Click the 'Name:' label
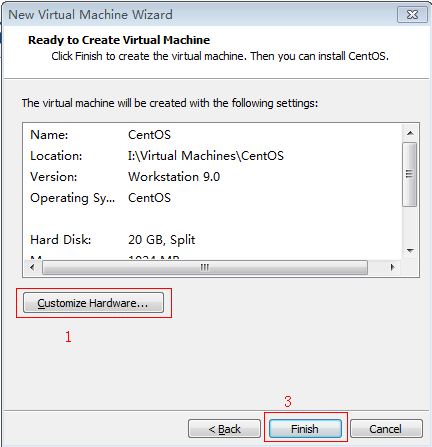 [x=49, y=135]
